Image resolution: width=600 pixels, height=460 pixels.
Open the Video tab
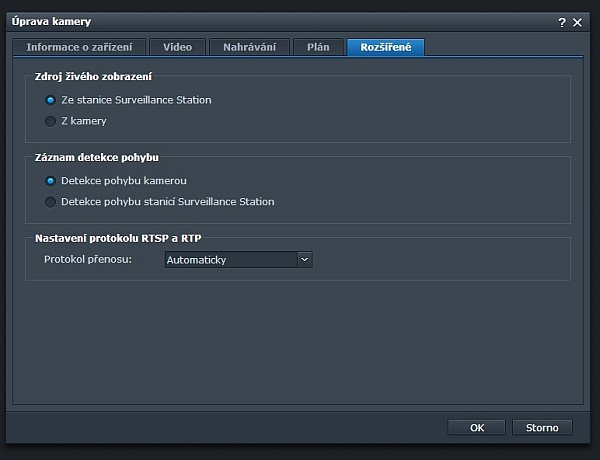coord(178,47)
